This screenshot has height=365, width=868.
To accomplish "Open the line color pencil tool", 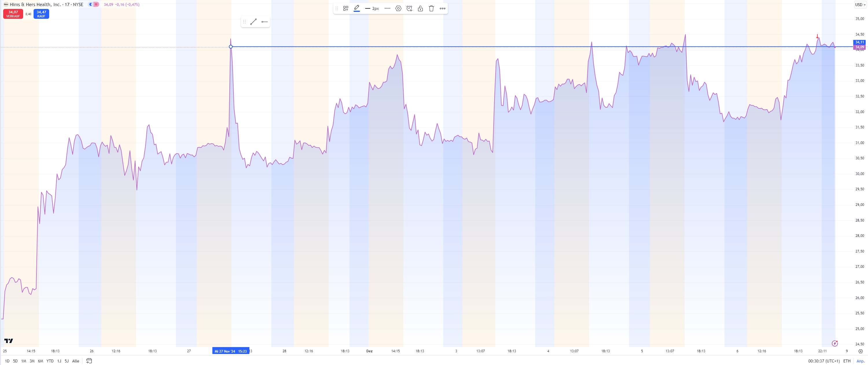I will click(x=356, y=8).
